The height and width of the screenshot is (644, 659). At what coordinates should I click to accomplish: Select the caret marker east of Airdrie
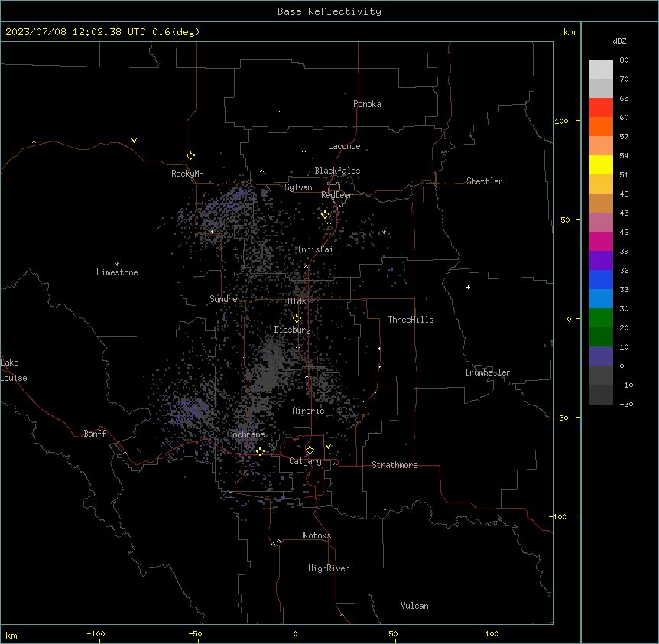point(364,402)
